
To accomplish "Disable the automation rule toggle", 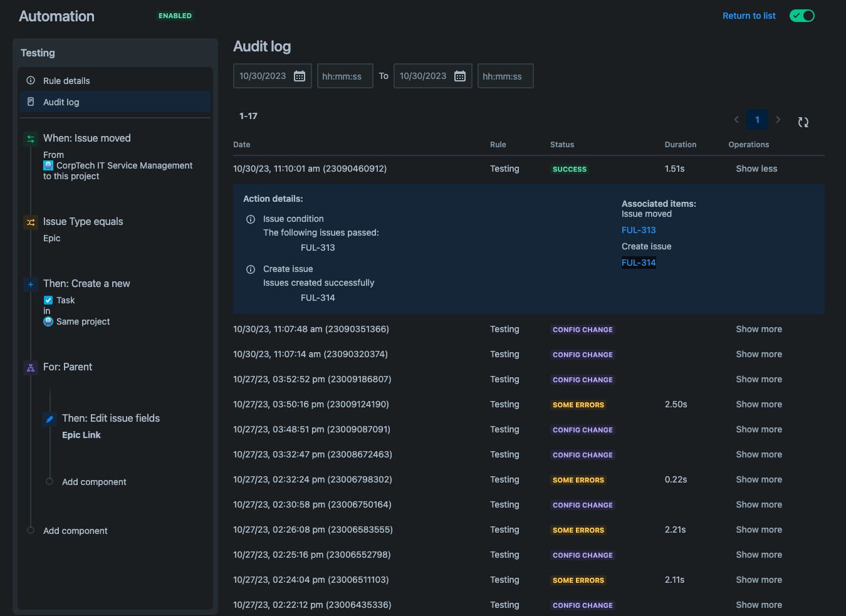I will coord(802,15).
